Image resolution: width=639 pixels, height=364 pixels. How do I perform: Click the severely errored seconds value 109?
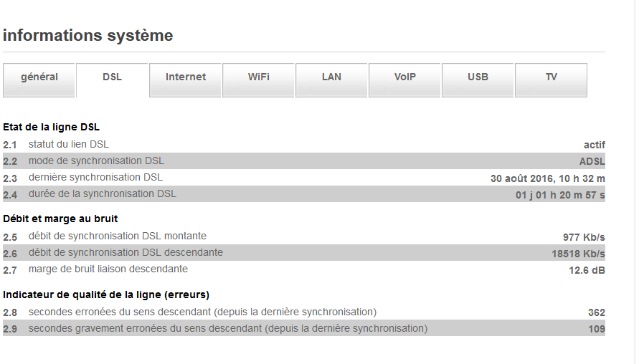coord(596,329)
